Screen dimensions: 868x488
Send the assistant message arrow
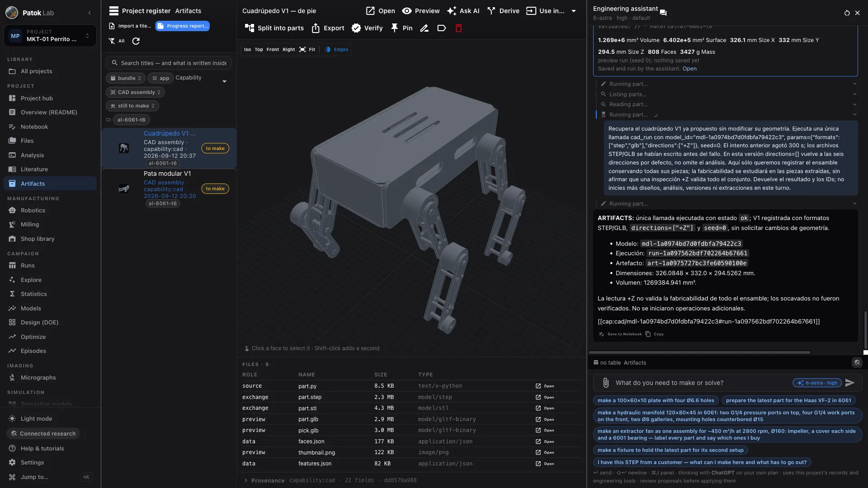[x=850, y=383]
